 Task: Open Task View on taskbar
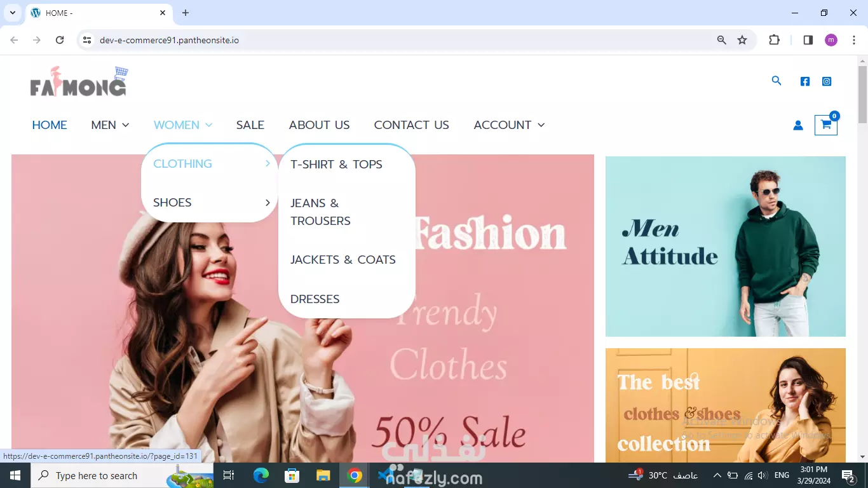click(x=229, y=475)
